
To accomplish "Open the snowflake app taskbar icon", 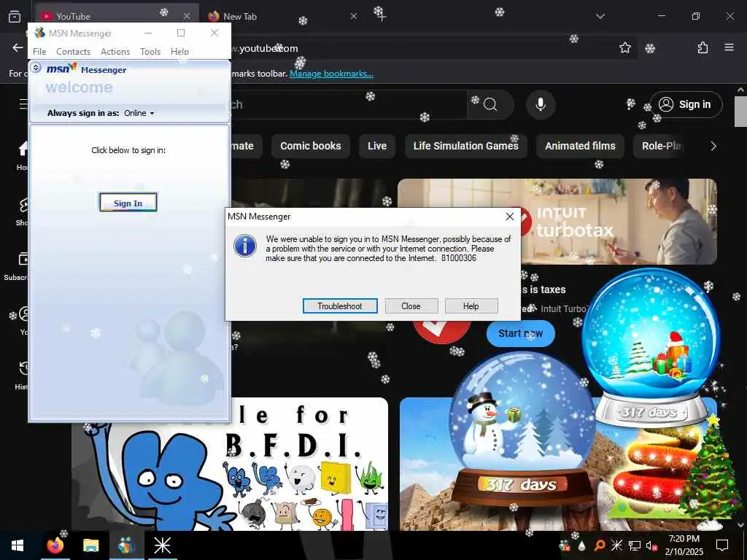I will [163, 545].
